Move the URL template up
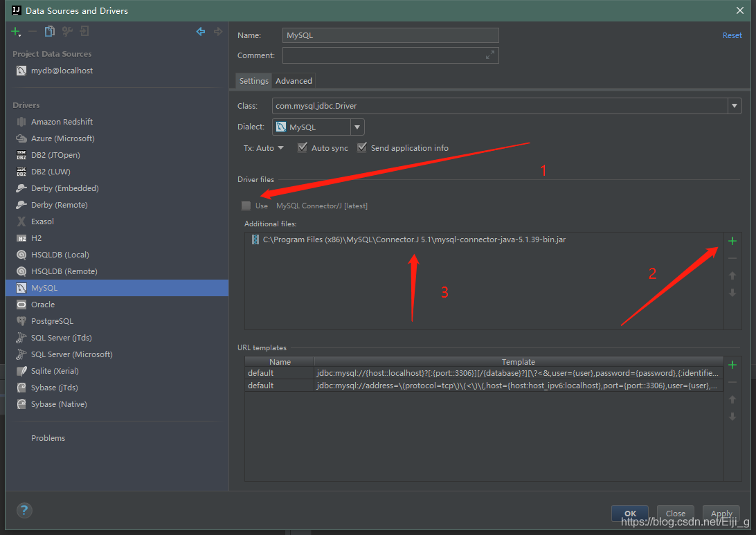The height and width of the screenshot is (535, 756). click(732, 399)
